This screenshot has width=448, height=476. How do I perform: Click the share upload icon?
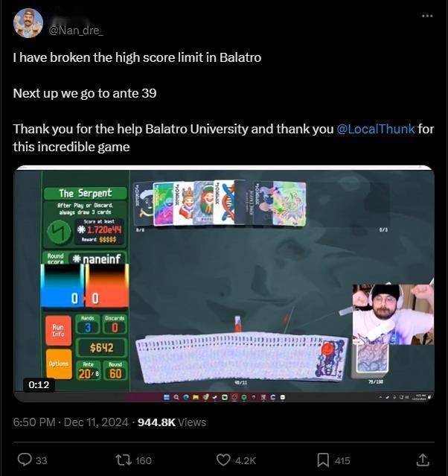pyautogui.click(x=423, y=460)
